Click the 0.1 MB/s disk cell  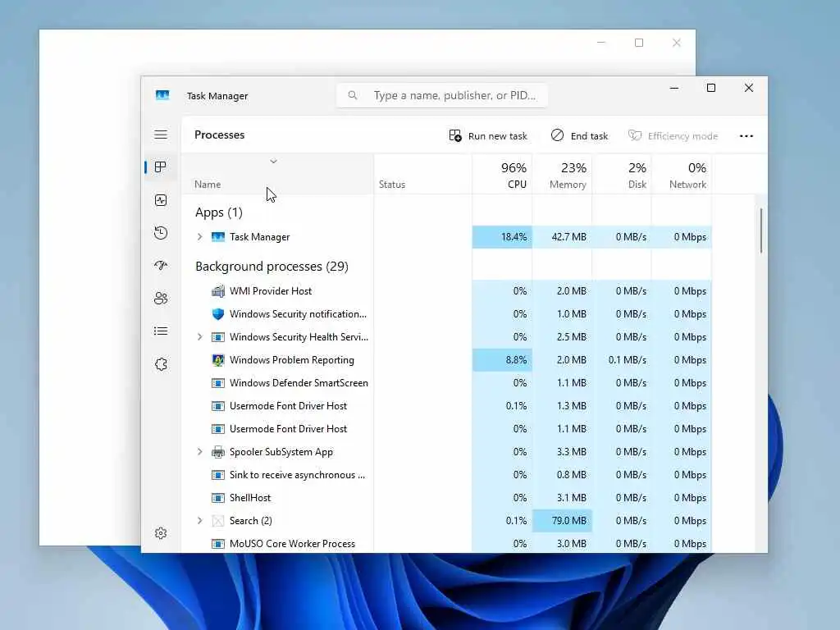(x=622, y=360)
